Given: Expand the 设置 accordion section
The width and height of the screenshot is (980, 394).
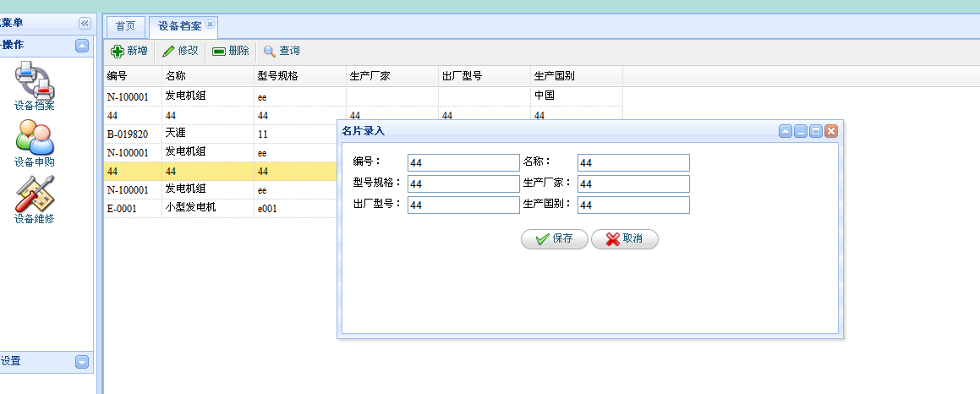Looking at the screenshot, I should point(82,362).
